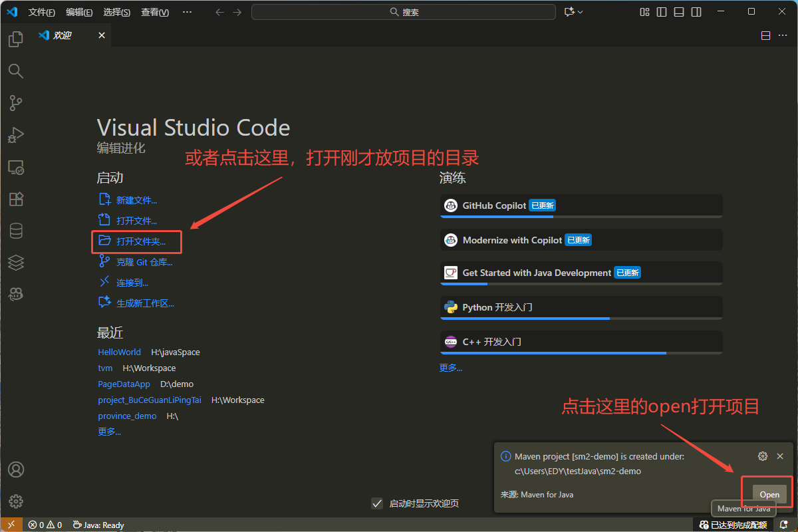Click the top search command box

404,12
